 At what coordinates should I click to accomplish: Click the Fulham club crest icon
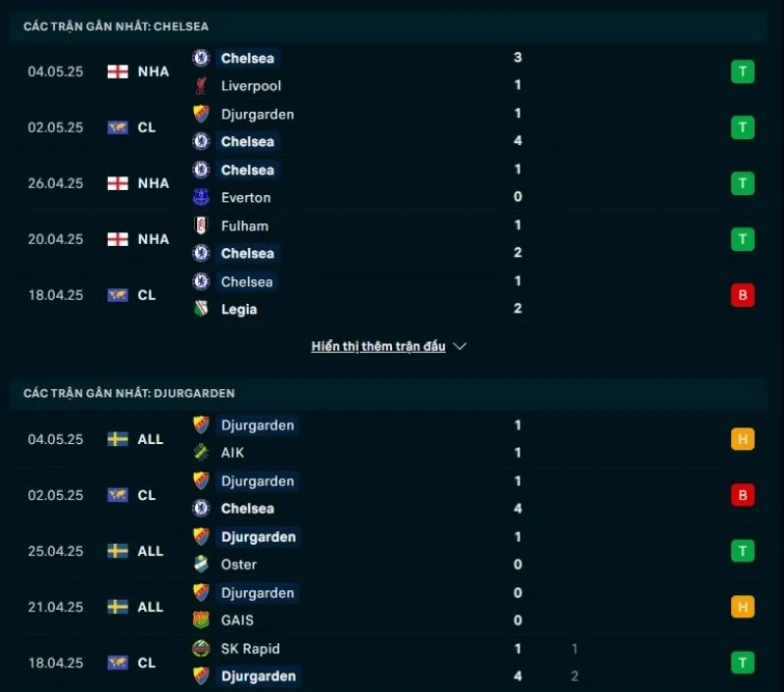pyautogui.click(x=201, y=225)
